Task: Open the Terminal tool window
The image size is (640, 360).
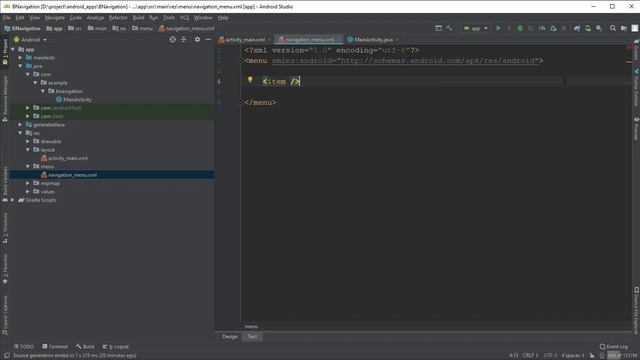Action: tap(55, 347)
